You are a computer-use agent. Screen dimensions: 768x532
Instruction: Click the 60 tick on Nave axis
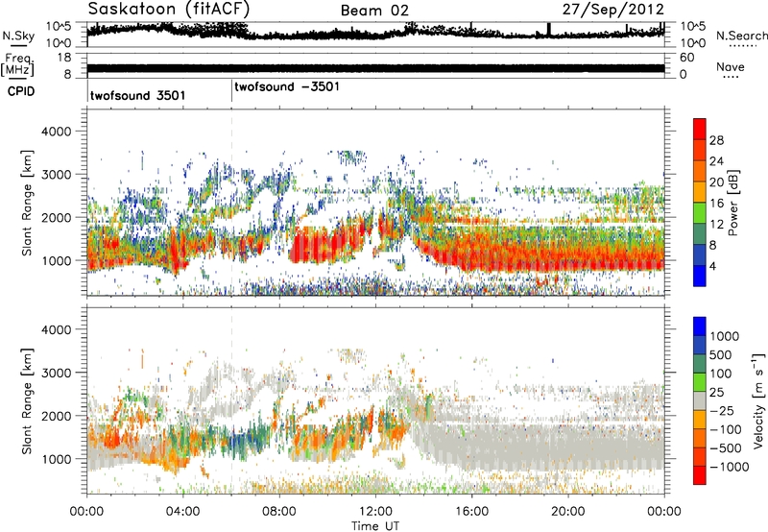686,58
